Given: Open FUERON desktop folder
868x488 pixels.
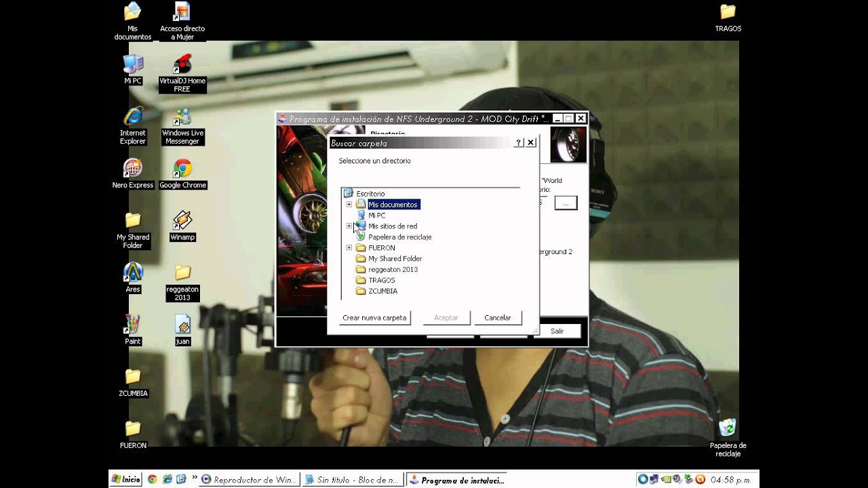Looking at the screenshot, I should pyautogui.click(x=133, y=434).
